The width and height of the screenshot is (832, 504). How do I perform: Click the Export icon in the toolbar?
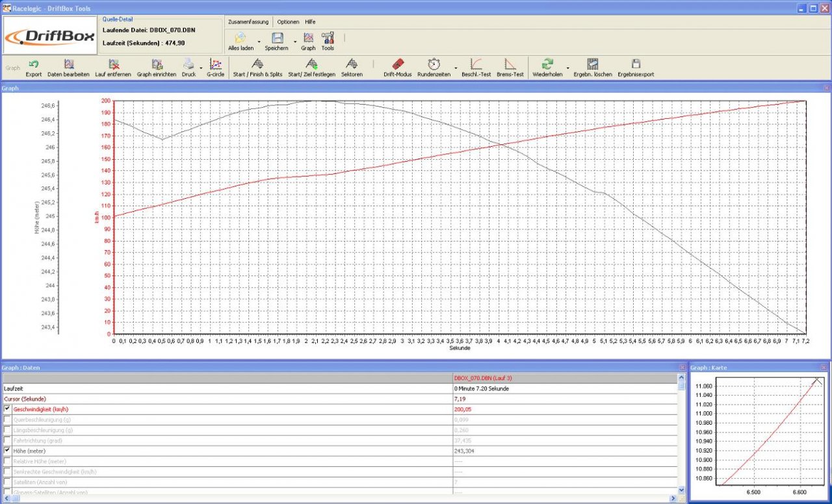pos(34,64)
